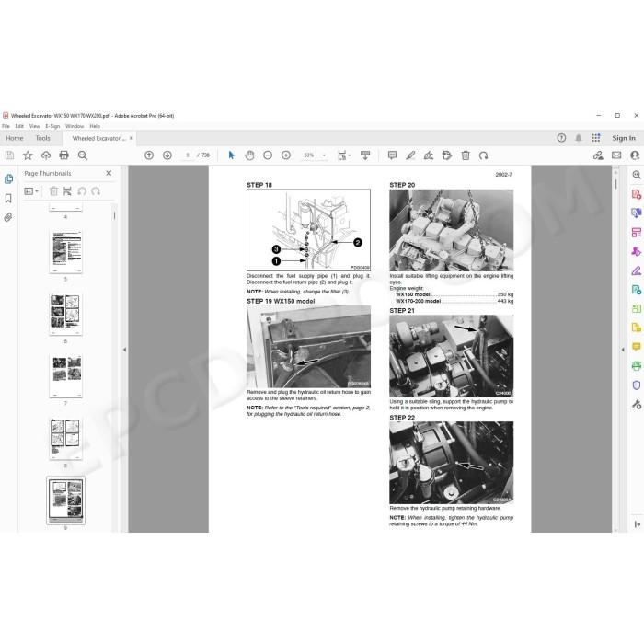Select page 5 thumbnail
This screenshot has width=644, height=644.
coord(65,252)
